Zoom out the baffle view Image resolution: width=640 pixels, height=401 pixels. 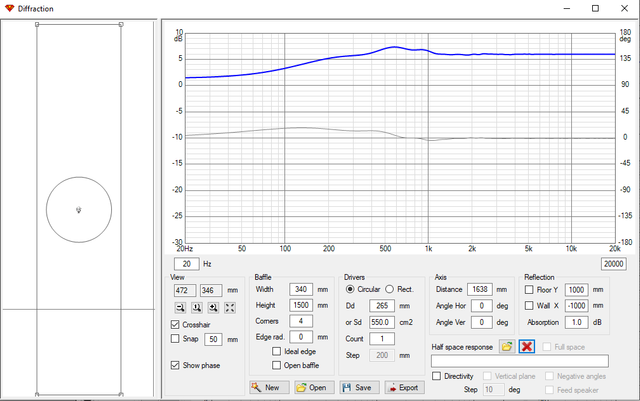click(x=180, y=307)
